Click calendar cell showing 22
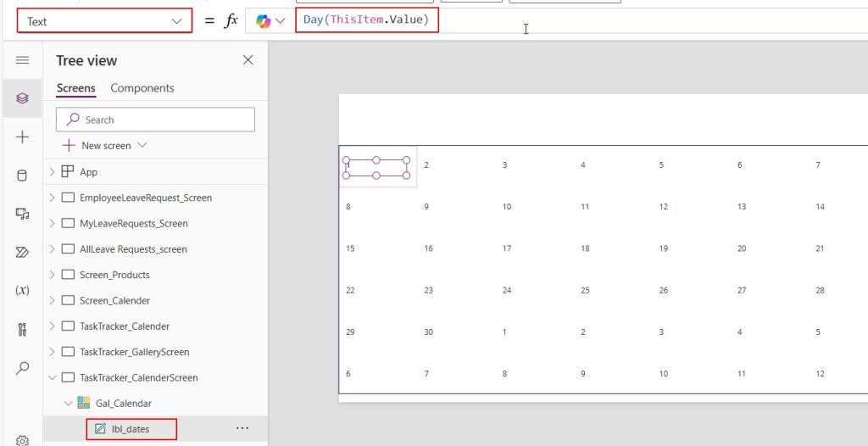Image resolution: width=868 pixels, height=446 pixels. [x=350, y=290]
